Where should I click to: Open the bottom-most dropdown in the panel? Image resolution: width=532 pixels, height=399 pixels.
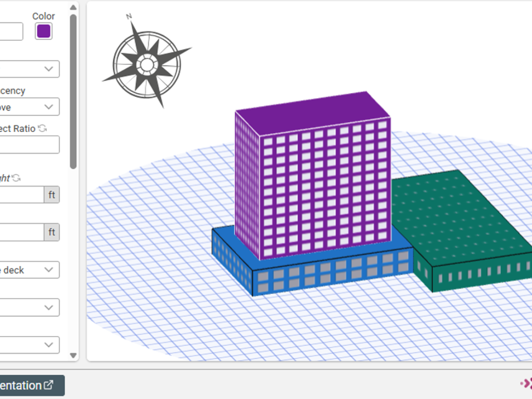[x=30, y=345]
